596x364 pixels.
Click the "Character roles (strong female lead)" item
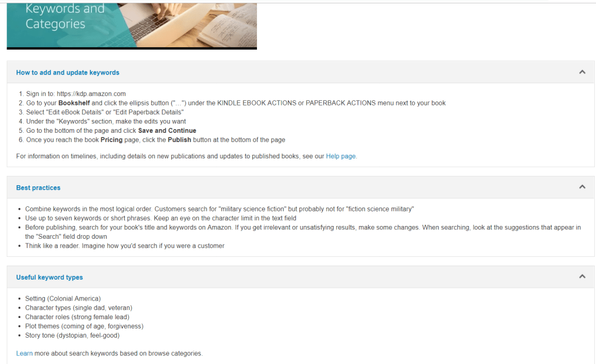[x=77, y=317]
